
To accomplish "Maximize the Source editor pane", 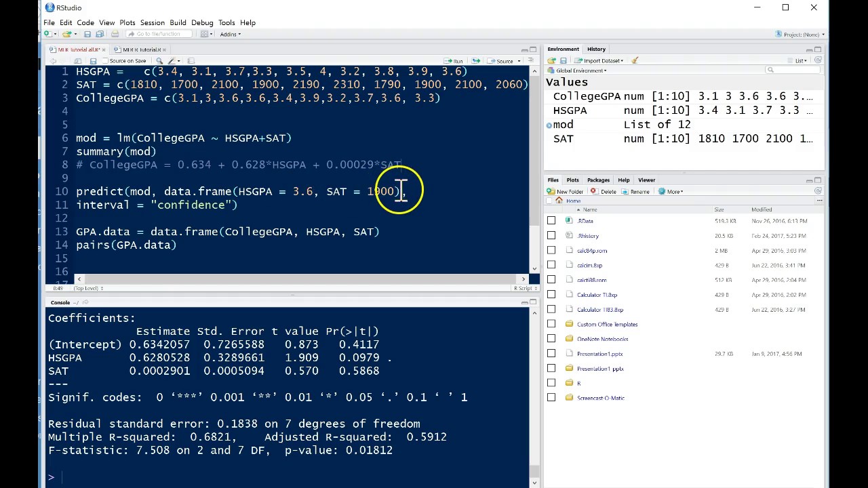I will click(533, 49).
